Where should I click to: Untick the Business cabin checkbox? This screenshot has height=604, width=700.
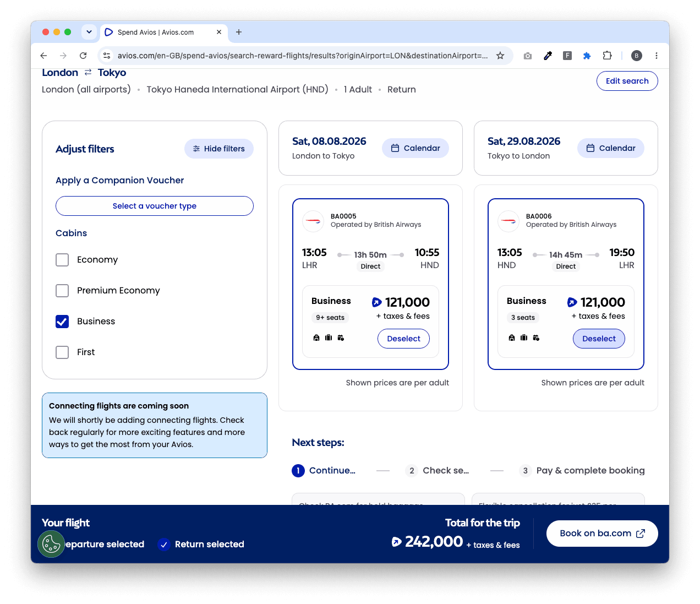62,322
